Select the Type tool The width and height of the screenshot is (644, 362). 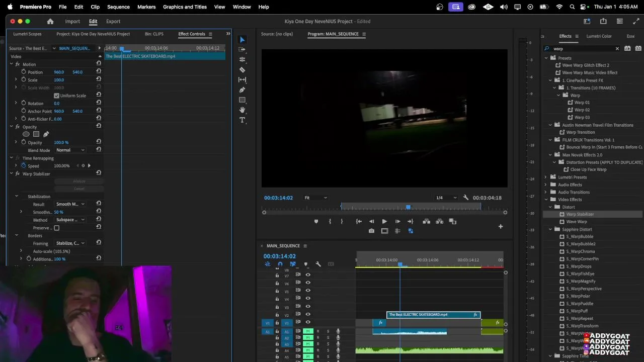242,120
